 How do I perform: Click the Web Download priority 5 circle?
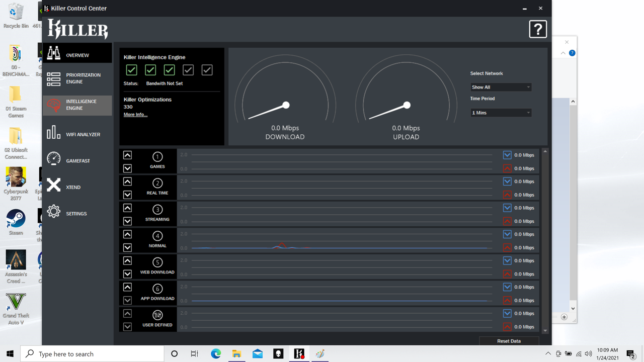[157, 262]
